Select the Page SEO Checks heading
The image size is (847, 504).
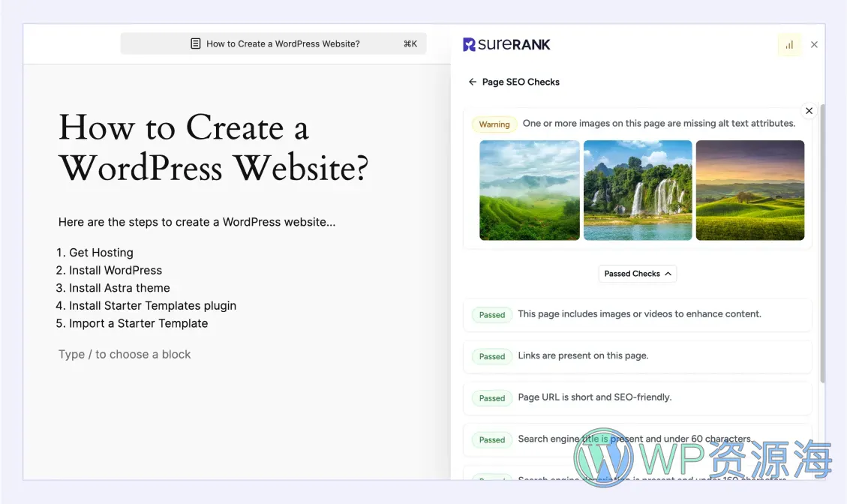(x=521, y=82)
